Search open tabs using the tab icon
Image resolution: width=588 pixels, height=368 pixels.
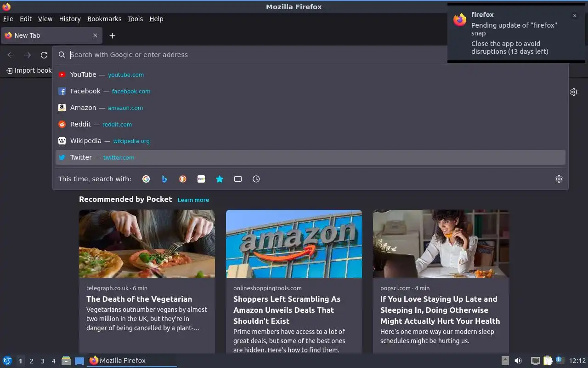(x=238, y=179)
